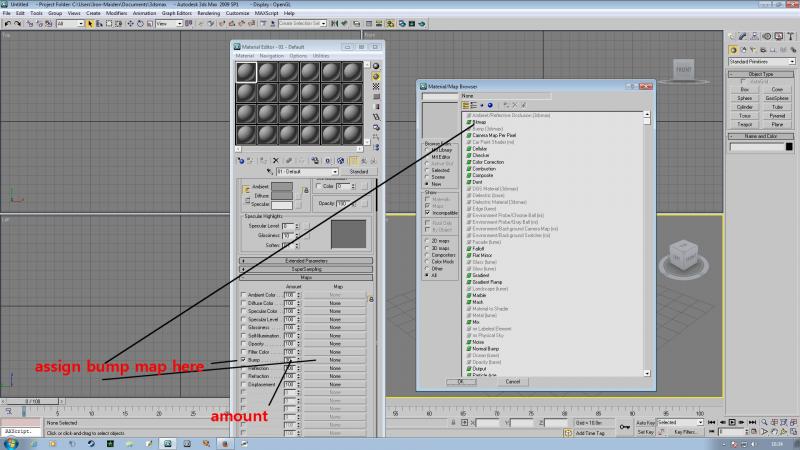Toggle the Bump map checkbox
Screen dimensions: 800x450
pyautogui.click(x=243, y=360)
